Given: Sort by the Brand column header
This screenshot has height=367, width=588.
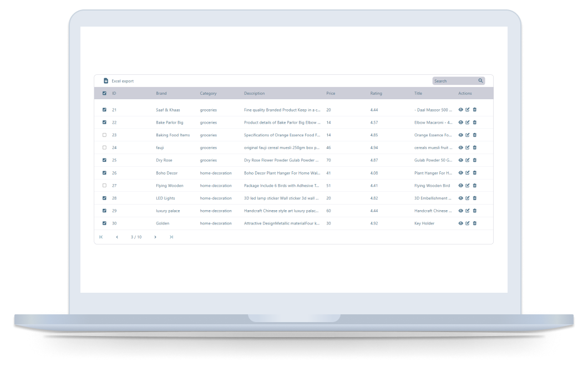Looking at the screenshot, I should [x=161, y=93].
